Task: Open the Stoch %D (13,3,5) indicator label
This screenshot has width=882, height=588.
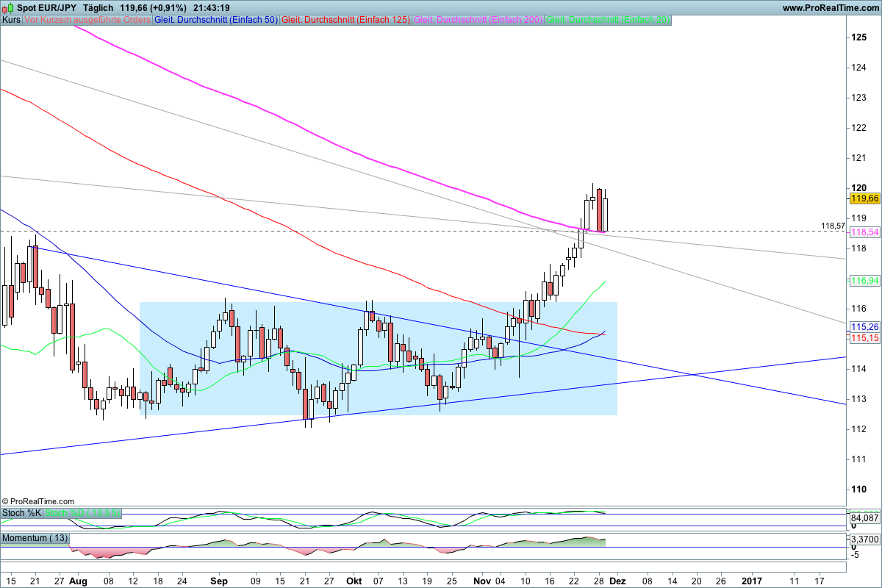Action: point(82,512)
